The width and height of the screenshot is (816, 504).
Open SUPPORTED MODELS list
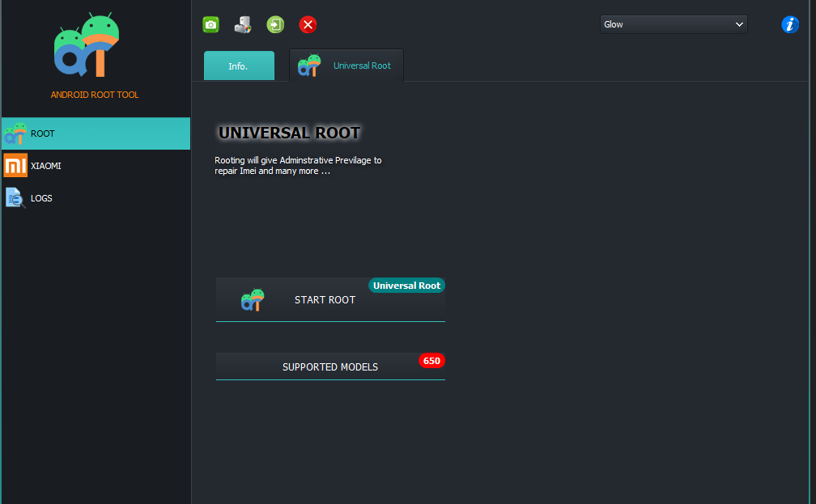[330, 366]
